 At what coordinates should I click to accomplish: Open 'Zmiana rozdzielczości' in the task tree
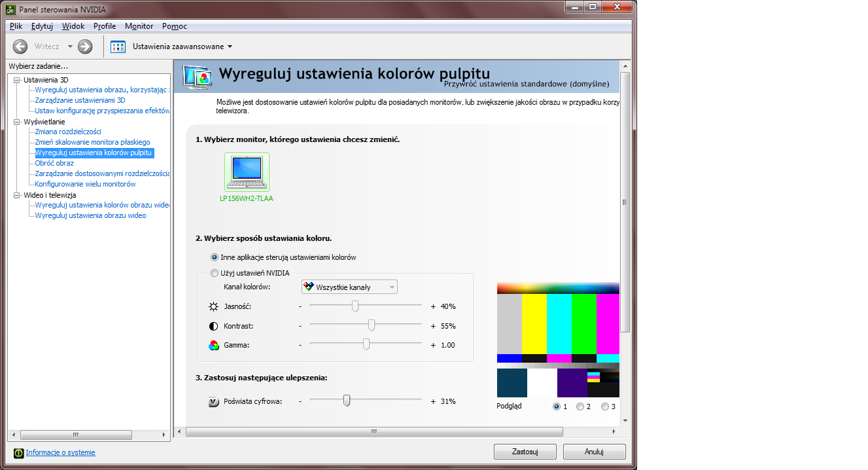tap(68, 132)
